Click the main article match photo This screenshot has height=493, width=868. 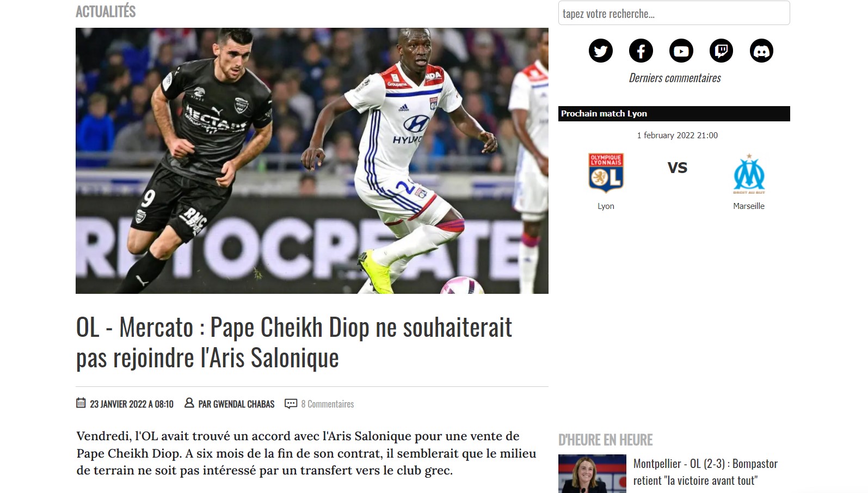(312, 161)
